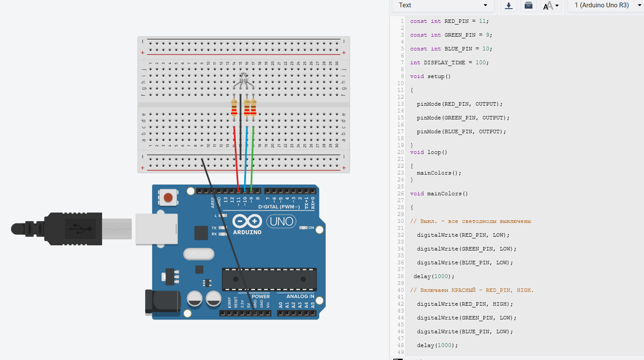Screen dimensions: 644x360
Task: Click the ATmega chip on Arduino
Action: pyautogui.click(x=269, y=279)
